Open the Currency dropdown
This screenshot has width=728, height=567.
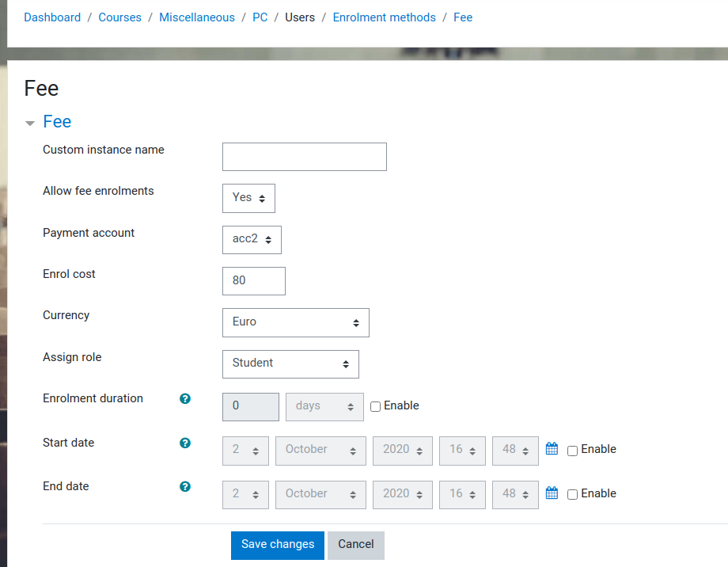click(296, 322)
